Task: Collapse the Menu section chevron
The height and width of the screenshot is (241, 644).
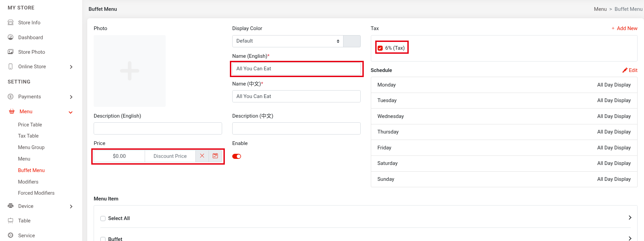Action: tap(71, 112)
